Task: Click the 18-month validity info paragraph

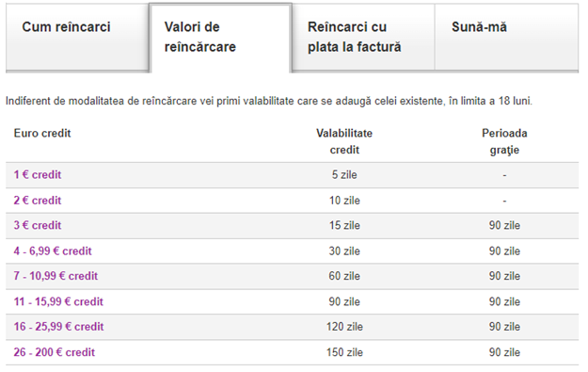Action: click(269, 101)
